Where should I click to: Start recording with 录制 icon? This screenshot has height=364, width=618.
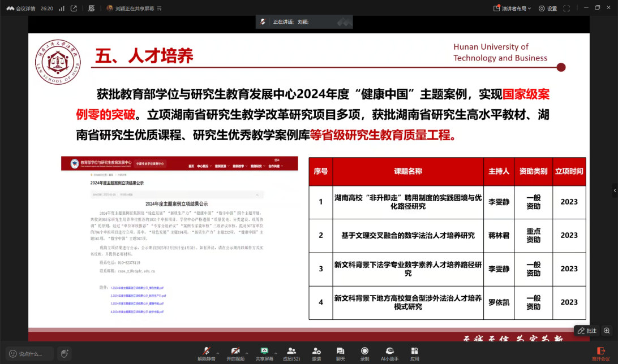tap(364, 353)
